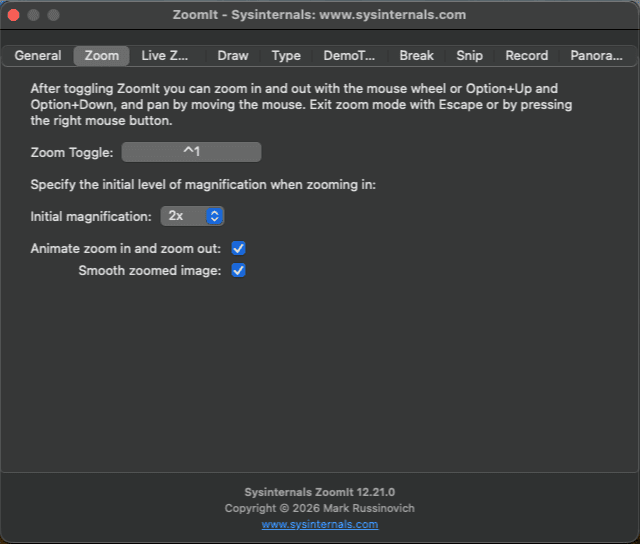
Task: Open the Record tab
Action: [x=527, y=56]
